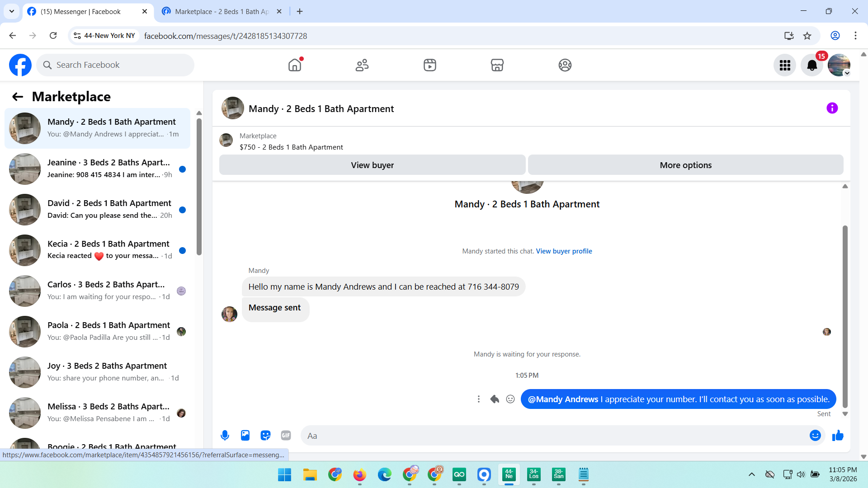Image resolution: width=868 pixels, height=488 pixels.
Task: Click the More options button
Action: tap(685, 165)
